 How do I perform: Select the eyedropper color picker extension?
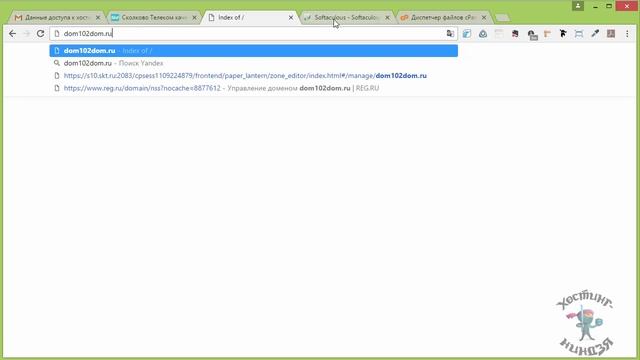595,34
